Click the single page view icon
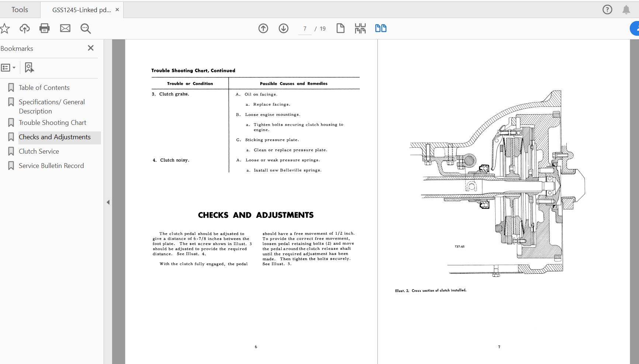The width and height of the screenshot is (639, 364). point(340,28)
